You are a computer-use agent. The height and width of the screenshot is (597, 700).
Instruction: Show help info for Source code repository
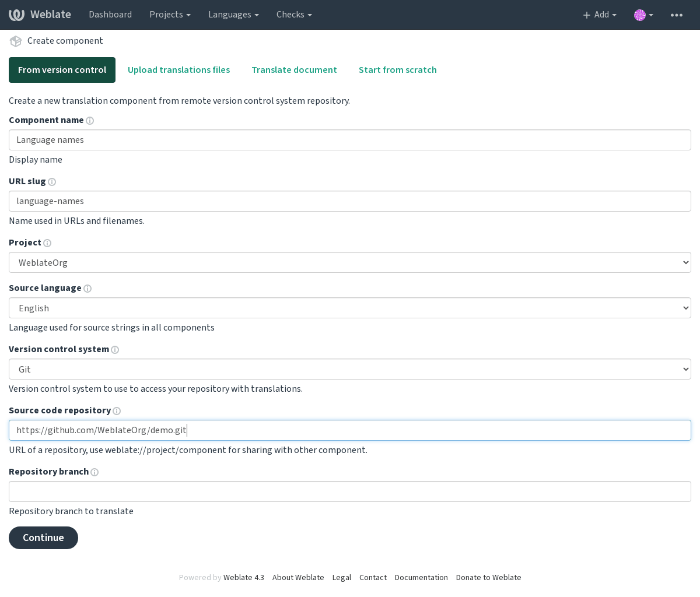pos(117,411)
